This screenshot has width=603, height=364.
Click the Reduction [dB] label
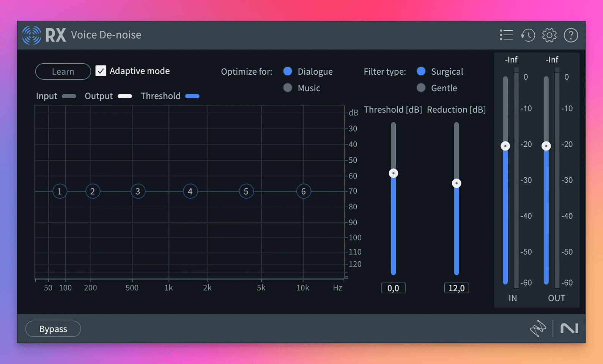pyautogui.click(x=456, y=110)
